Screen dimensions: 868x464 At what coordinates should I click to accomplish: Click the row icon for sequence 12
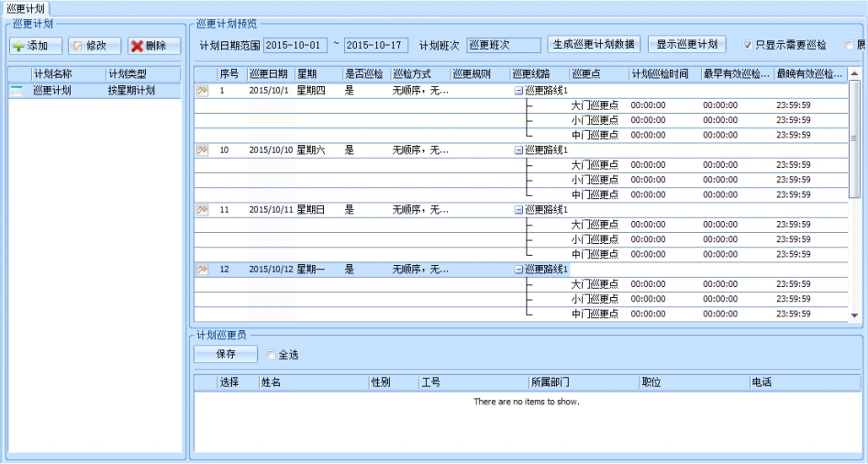tap(202, 270)
